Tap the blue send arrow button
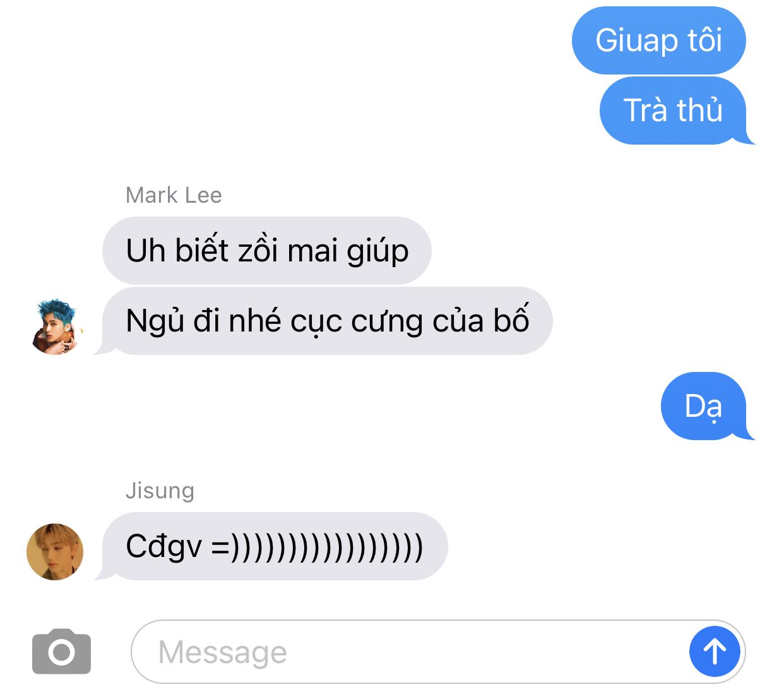784x694 pixels. click(715, 651)
